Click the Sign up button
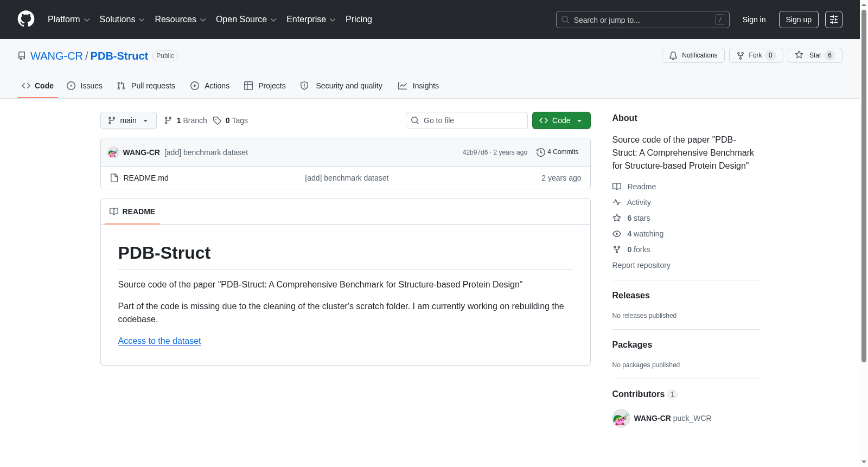Viewport: 868px width, 467px height. pyautogui.click(x=799, y=20)
